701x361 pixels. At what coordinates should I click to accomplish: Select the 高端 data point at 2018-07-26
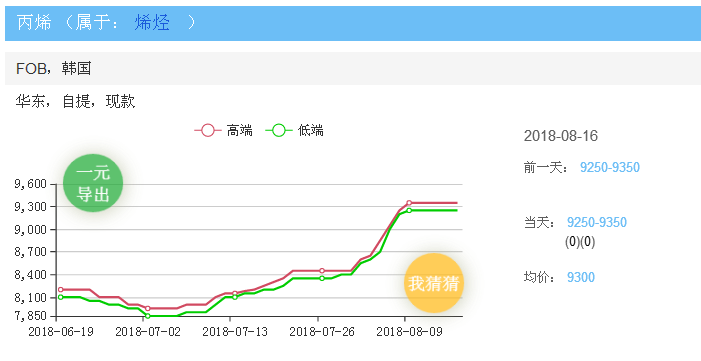click(x=322, y=271)
